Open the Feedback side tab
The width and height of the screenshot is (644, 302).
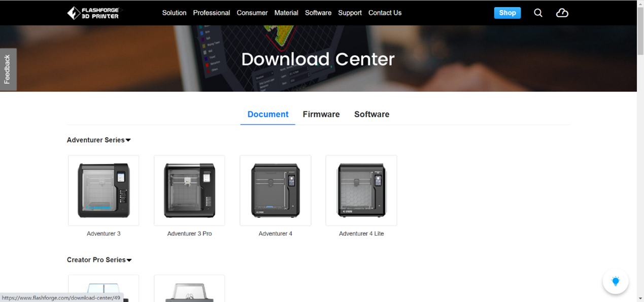pos(8,69)
